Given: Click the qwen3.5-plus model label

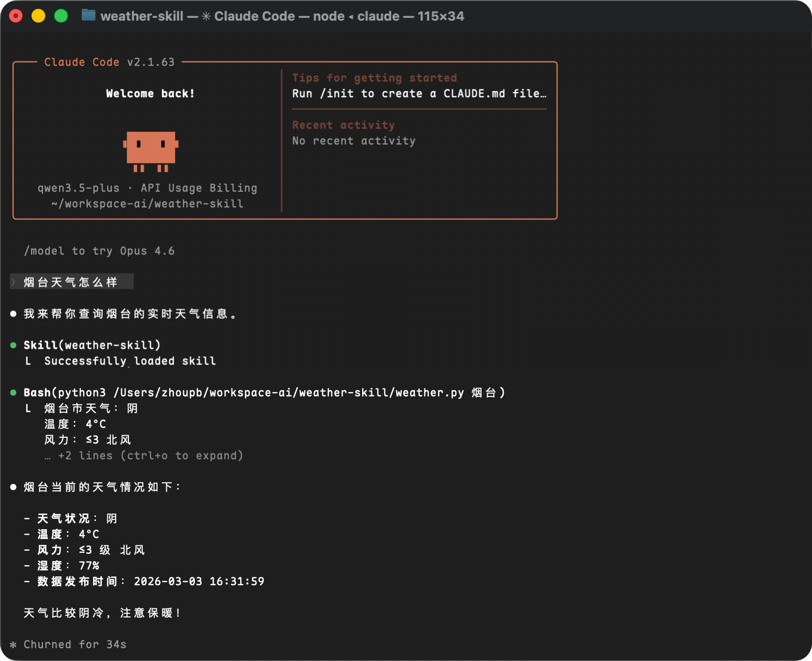Looking at the screenshot, I should pyautogui.click(x=79, y=188).
